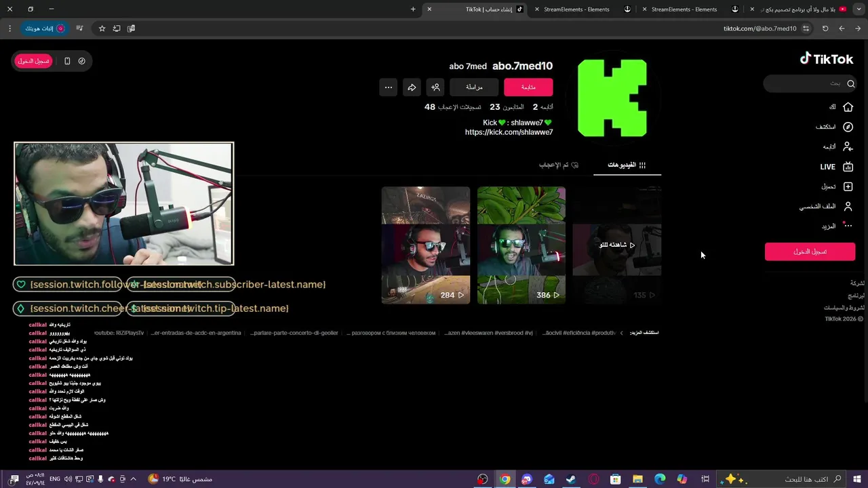This screenshot has height=488, width=868.
Task: Click the compass icon near top login pill
Action: click(x=82, y=61)
